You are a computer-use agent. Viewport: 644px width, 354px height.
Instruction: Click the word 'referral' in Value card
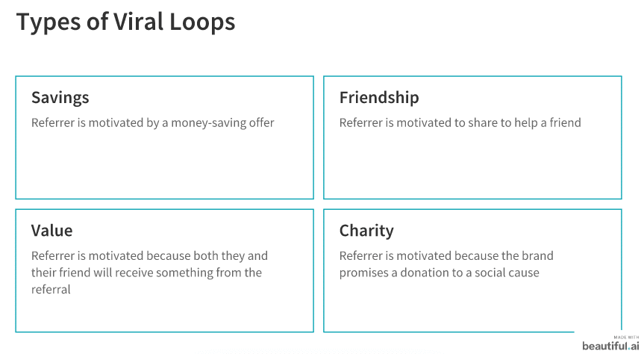point(51,290)
